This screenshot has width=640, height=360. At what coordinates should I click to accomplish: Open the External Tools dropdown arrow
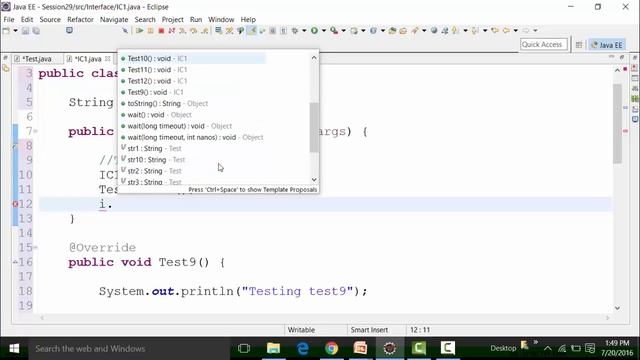[x=343, y=31]
